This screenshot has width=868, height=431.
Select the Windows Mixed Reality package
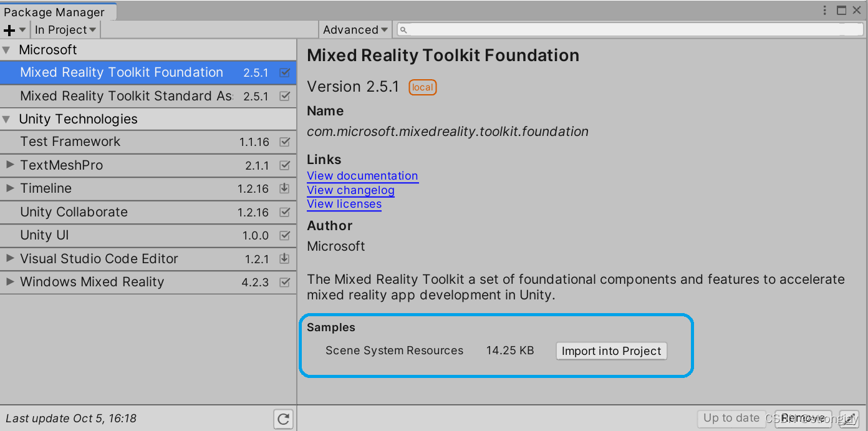pos(148,282)
